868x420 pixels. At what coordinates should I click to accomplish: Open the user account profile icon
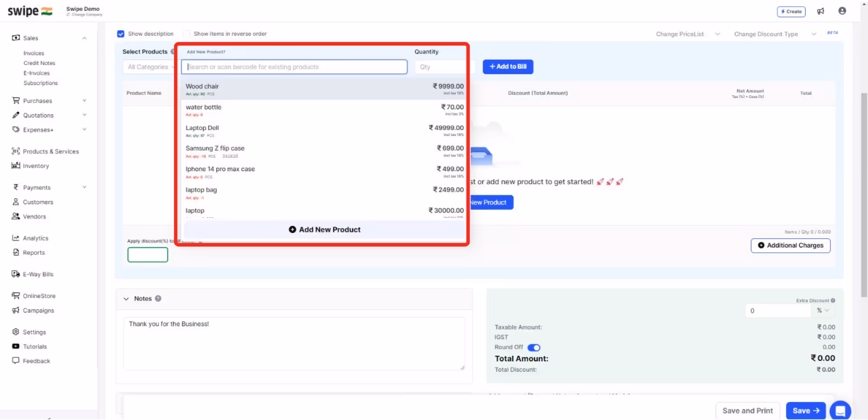842,11
